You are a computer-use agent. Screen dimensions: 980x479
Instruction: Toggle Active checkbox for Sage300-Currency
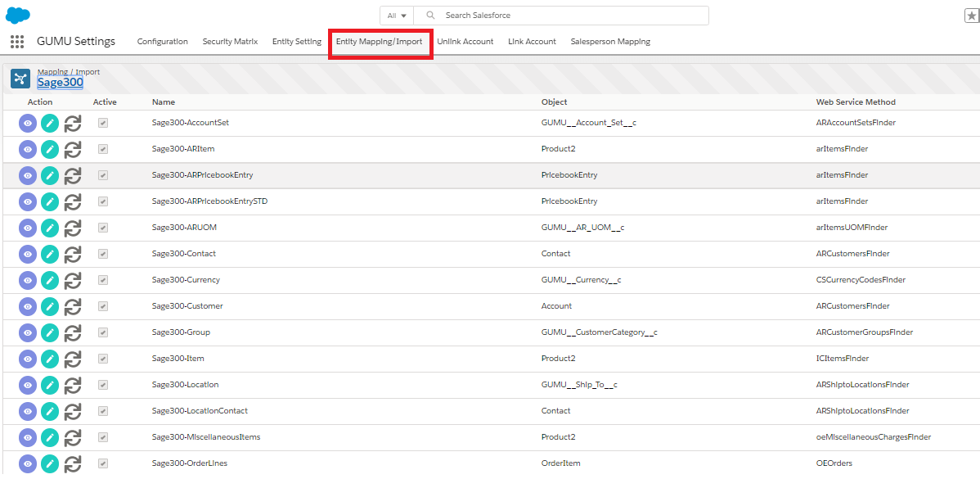(x=103, y=280)
